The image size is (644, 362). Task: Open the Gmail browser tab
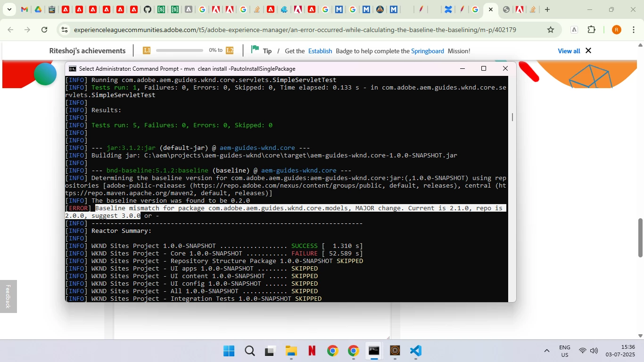[25, 9]
